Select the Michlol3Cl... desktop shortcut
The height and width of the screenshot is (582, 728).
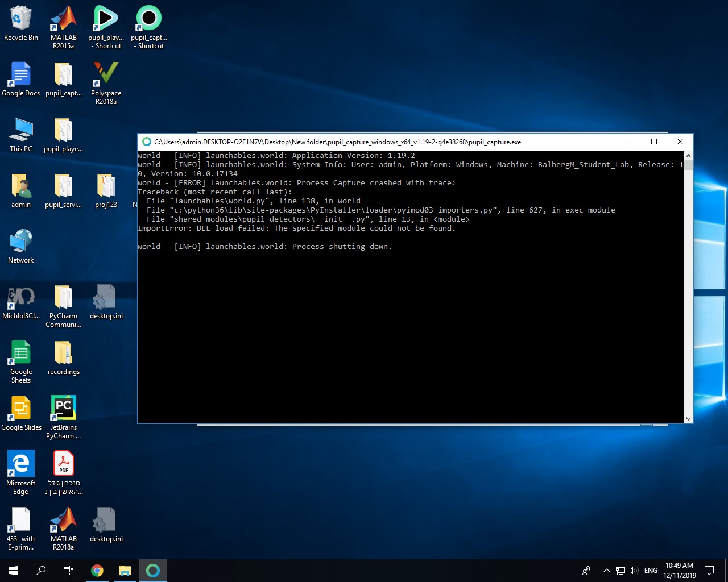click(21, 302)
